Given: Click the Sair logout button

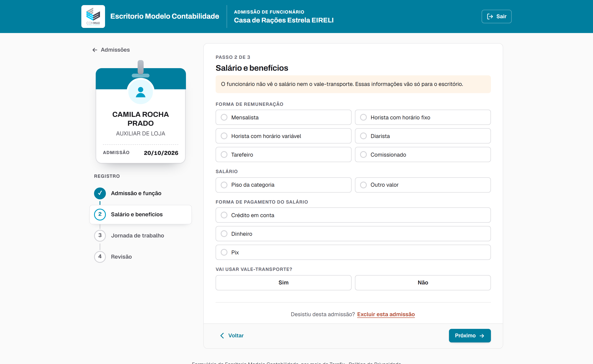Looking at the screenshot, I should coord(496,16).
